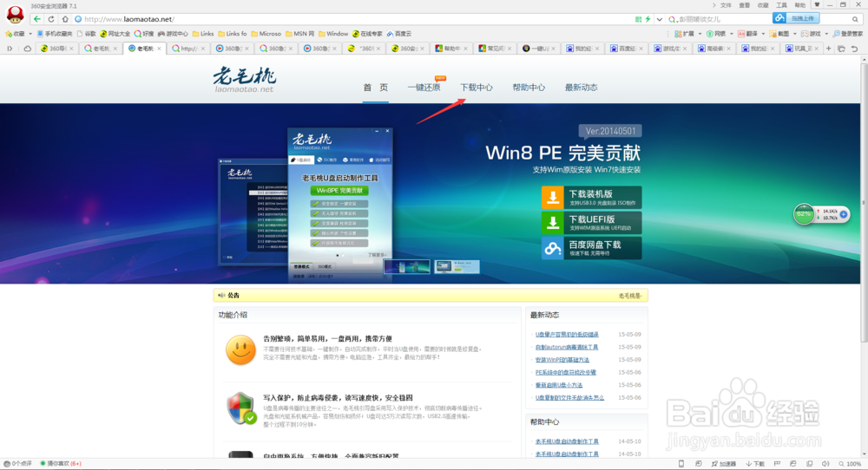Screen dimensions: 868x470
Task: Expand the address bar history dropdown
Action: pyautogui.click(x=660, y=19)
